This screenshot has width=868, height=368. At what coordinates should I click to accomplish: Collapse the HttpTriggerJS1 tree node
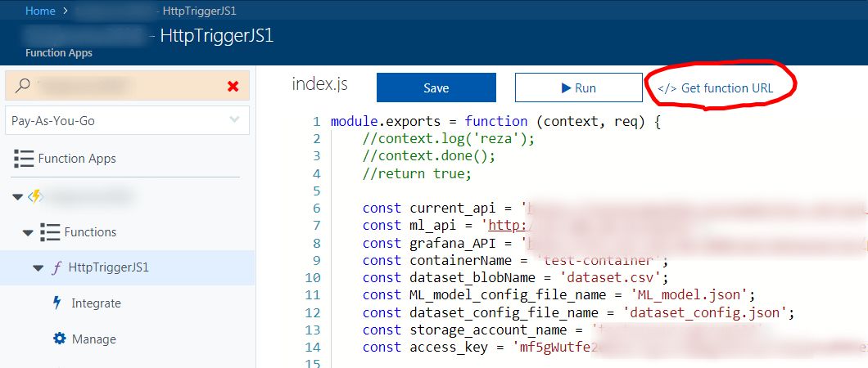(38, 268)
